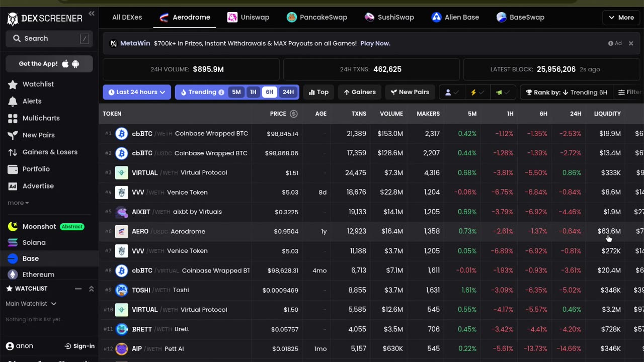Click the dollar currency icon next to PRICE
The width and height of the screenshot is (644, 362).
(294, 114)
